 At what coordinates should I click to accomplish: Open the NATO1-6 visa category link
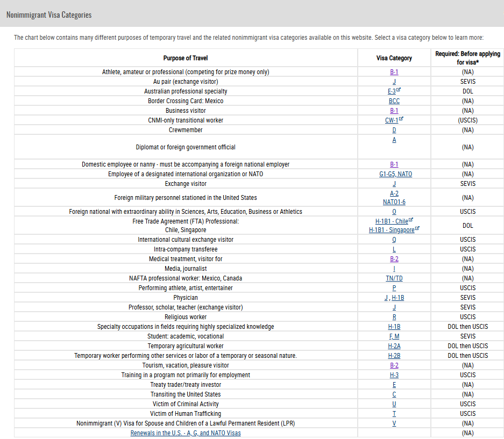tap(394, 202)
